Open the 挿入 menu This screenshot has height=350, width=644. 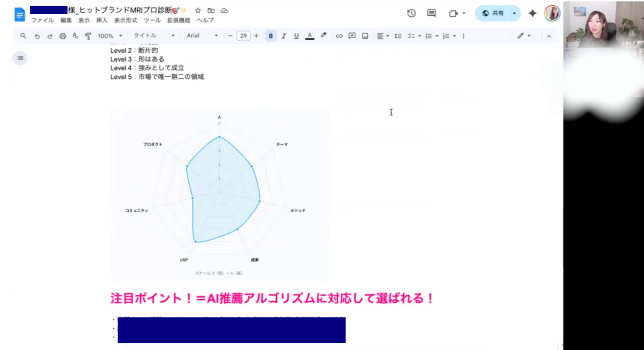point(102,20)
